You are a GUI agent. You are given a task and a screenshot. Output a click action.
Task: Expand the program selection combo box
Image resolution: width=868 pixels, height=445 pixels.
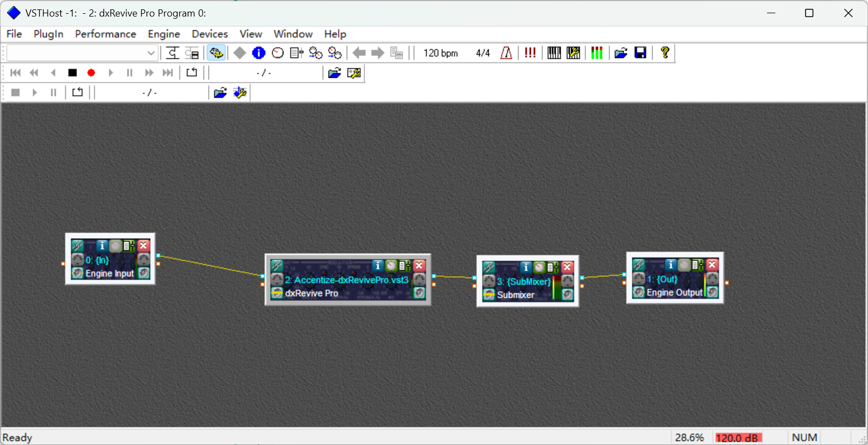(x=151, y=53)
